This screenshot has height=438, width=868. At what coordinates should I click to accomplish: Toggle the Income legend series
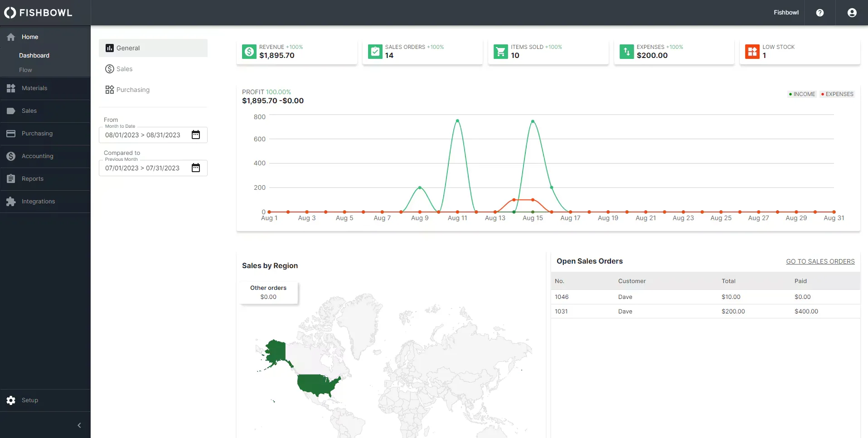tap(802, 94)
